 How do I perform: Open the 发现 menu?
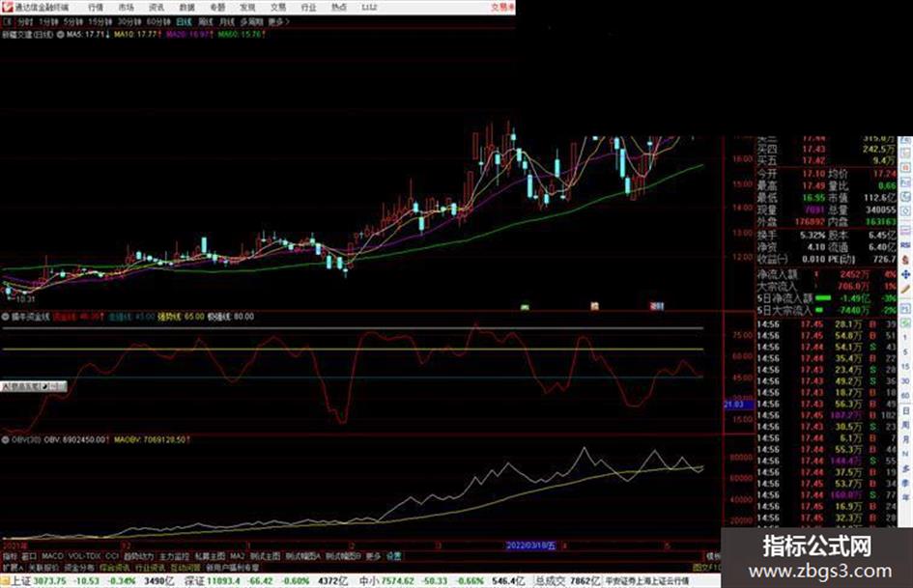click(247, 8)
